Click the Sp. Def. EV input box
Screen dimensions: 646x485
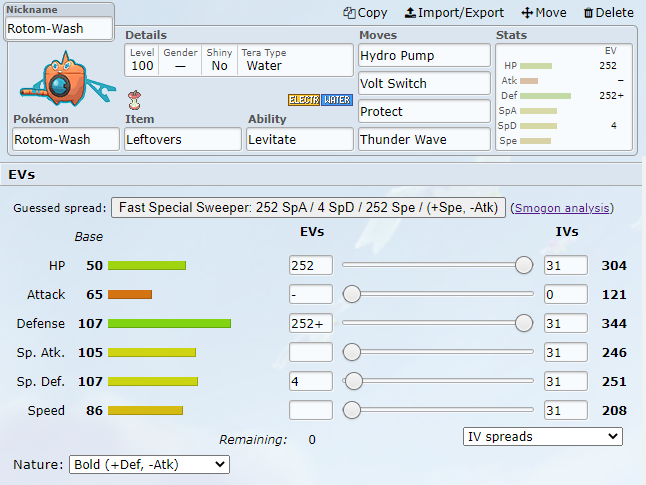point(311,381)
